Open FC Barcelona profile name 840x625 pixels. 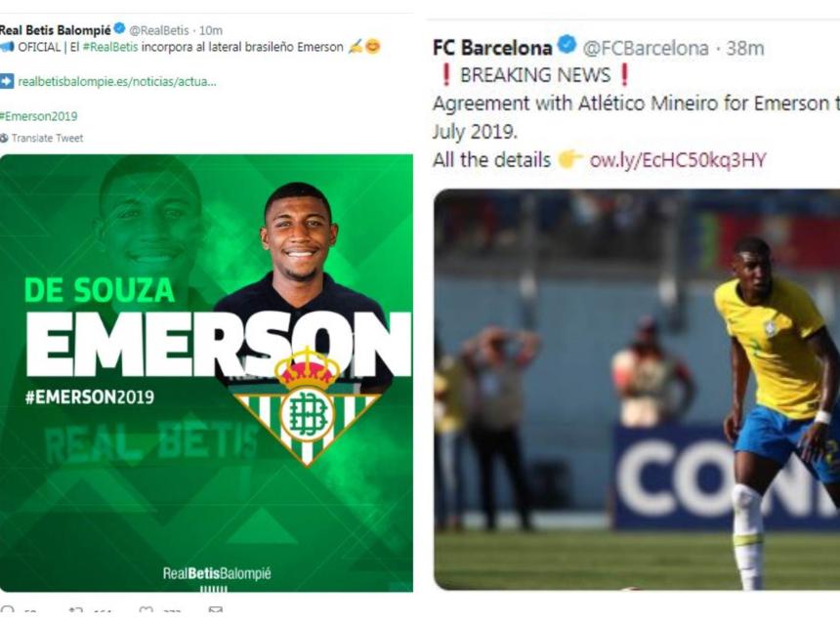(492, 48)
